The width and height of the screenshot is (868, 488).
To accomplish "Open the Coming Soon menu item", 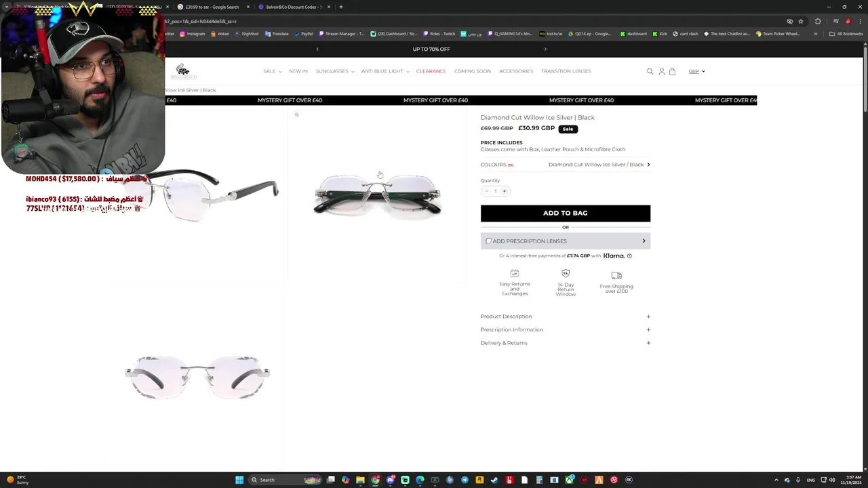I will (x=473, y=71).
